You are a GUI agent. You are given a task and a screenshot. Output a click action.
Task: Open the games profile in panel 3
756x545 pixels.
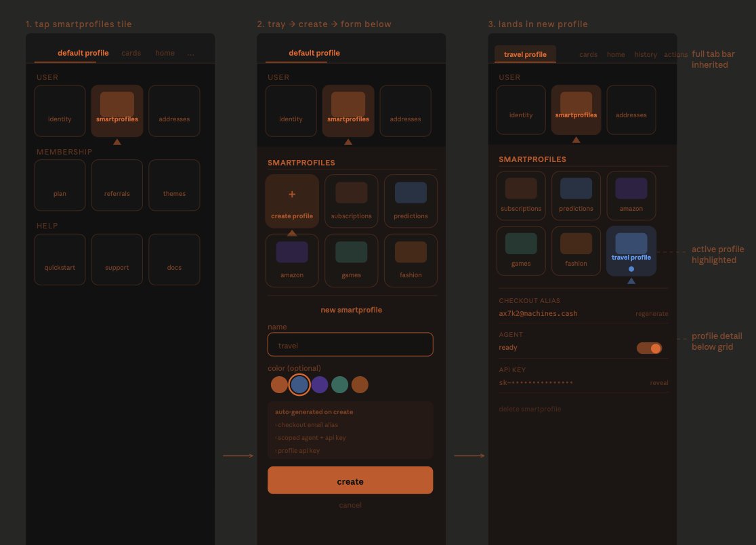coord(521,251)
